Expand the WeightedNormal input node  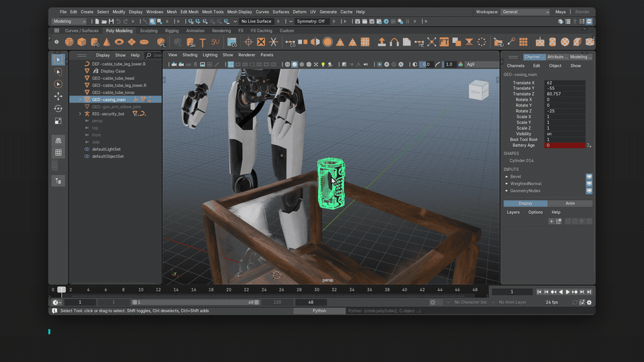click(x=506, y=184)
